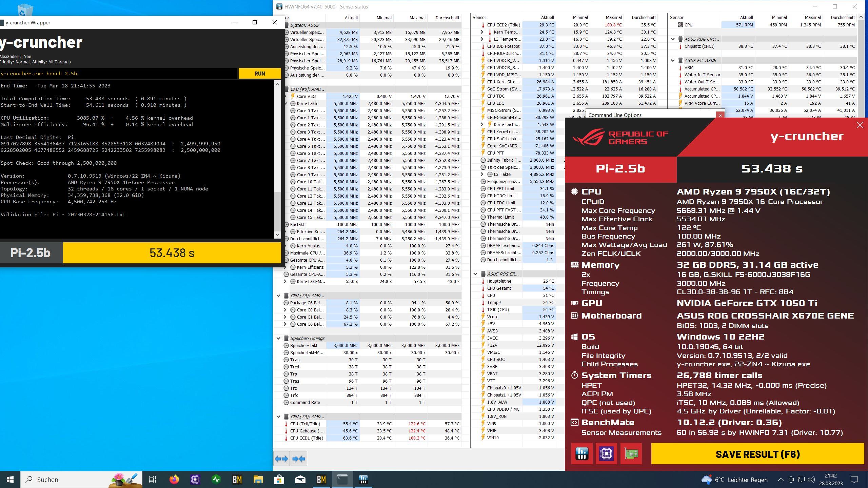Expand the L3 Takte sensor row

(482, 174)
